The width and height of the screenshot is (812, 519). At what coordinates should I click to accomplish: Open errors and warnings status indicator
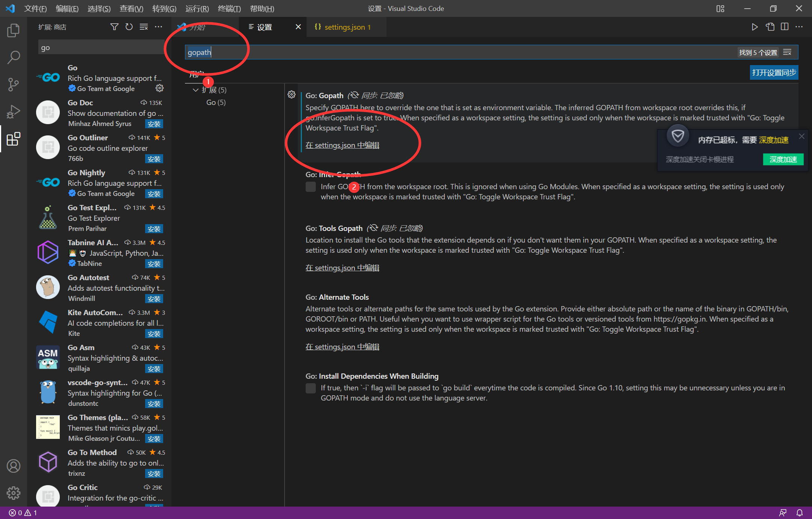23,513
